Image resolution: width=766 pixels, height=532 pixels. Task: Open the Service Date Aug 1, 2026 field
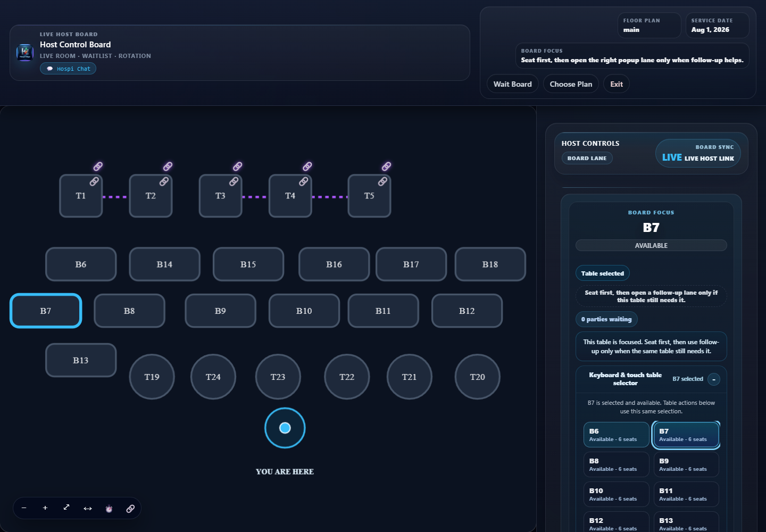(717, 26)
